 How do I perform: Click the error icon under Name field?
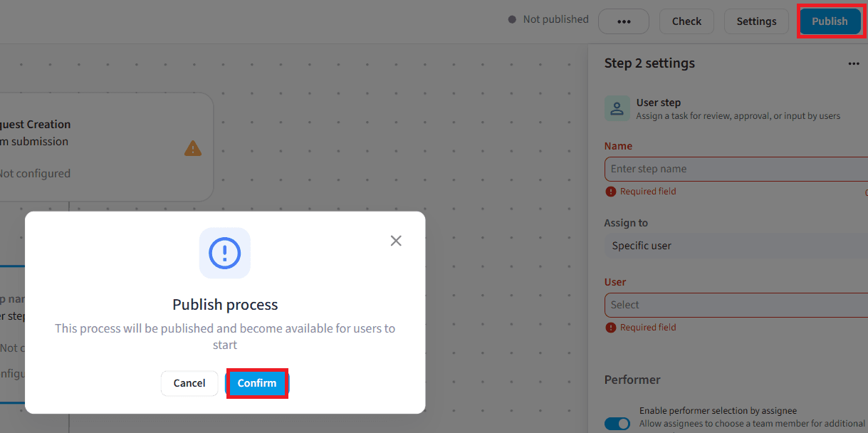tap(611, 192)
